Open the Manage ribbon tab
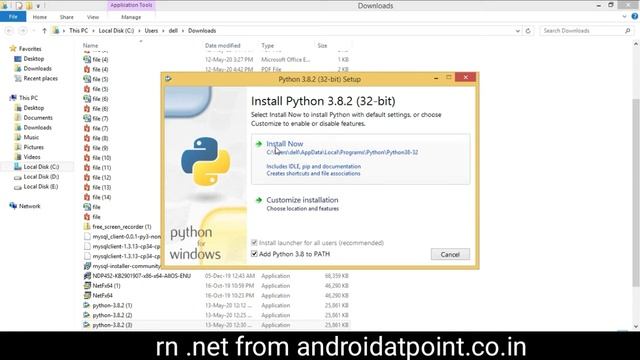 pyautogui.click(x=131, y=17)
